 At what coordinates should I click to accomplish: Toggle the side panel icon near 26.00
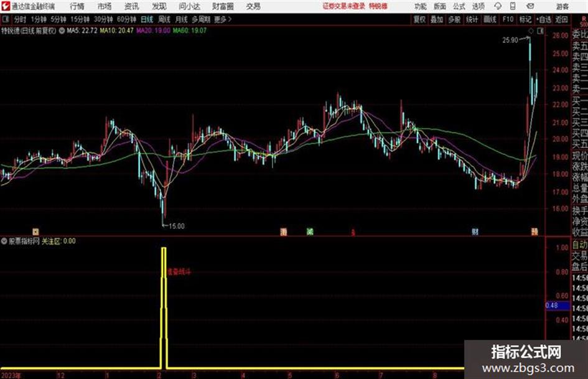(x=540, y=31)
